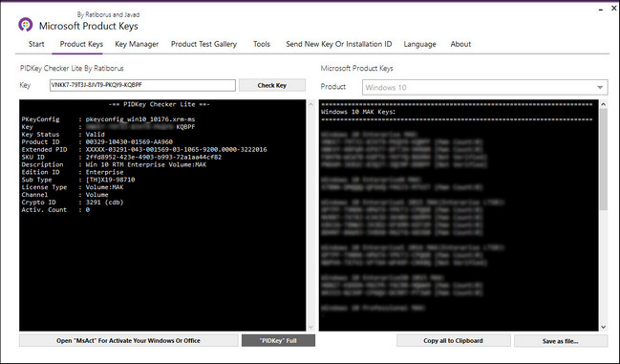Click the PKeyConfig value pkeyconfig_win10_10176.xrm-ms
620x364 pixels.
pos(140,119)
